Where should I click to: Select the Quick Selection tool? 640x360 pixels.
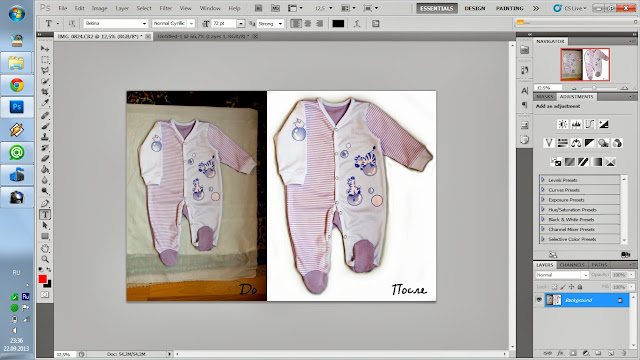(x=45, y=81)
